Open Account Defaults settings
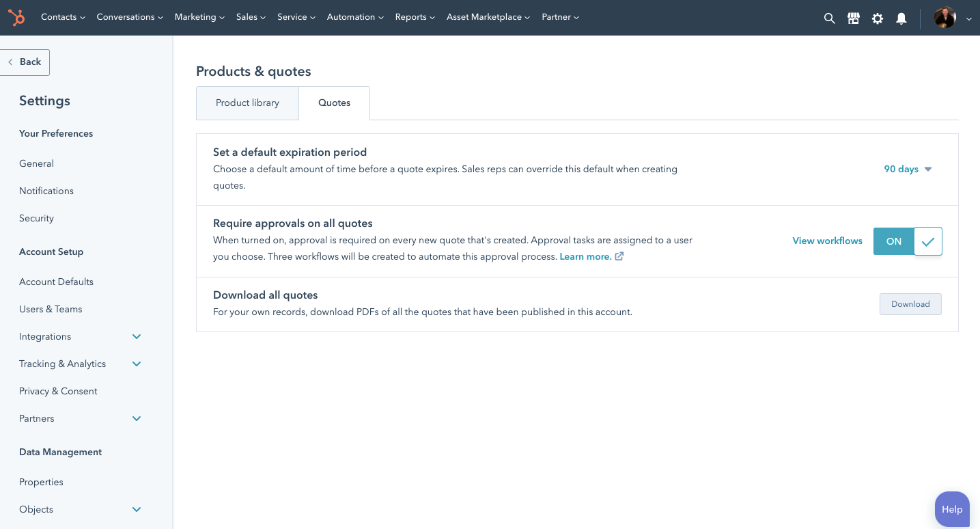Viewport: 980px width, 529px height. [x=56, y=282]
